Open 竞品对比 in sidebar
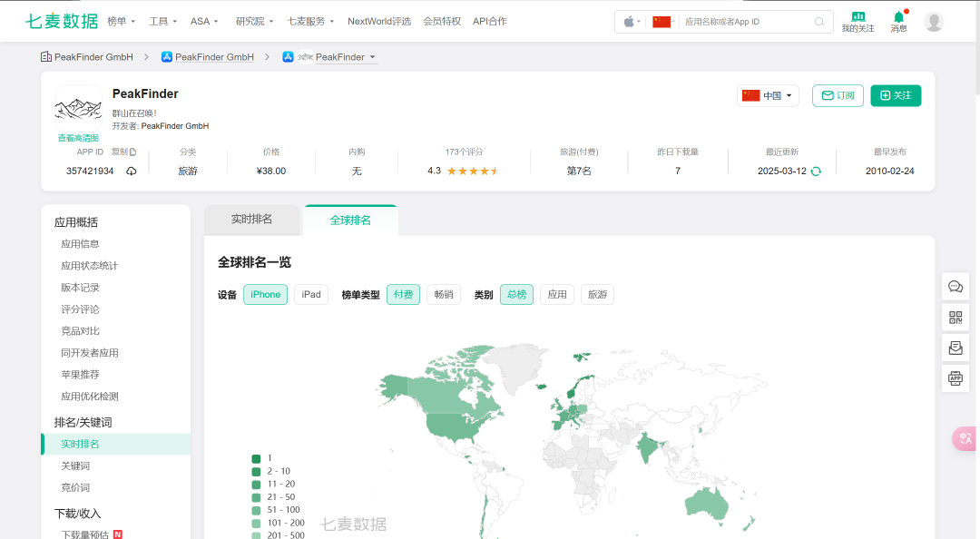The width and height of the screenshot is (980, 539). (80, 331)
